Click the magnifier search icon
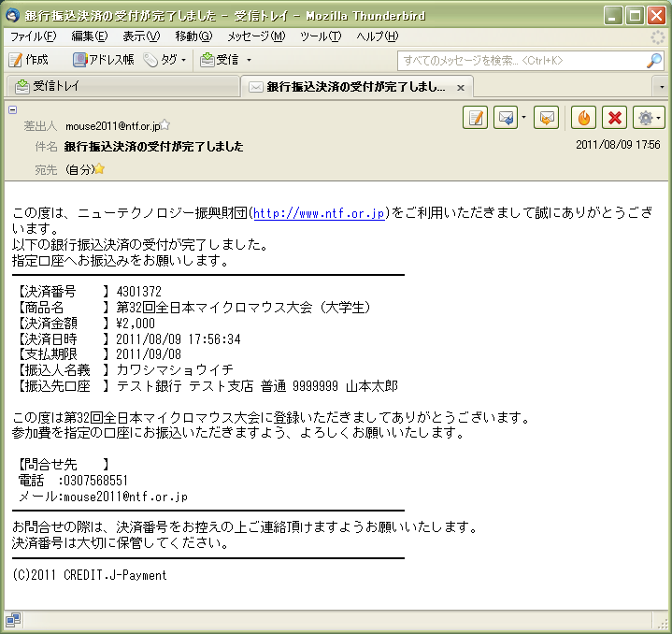This screenshot has width=672, height=634. click(x=654, y=61)
